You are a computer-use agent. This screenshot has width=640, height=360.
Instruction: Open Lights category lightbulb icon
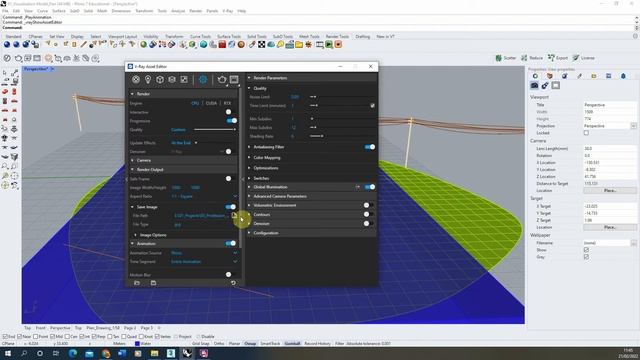pos(148,80)
